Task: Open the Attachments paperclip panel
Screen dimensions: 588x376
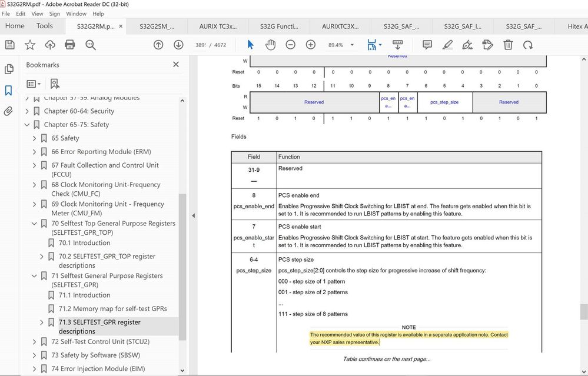Action: pos(8,111)
